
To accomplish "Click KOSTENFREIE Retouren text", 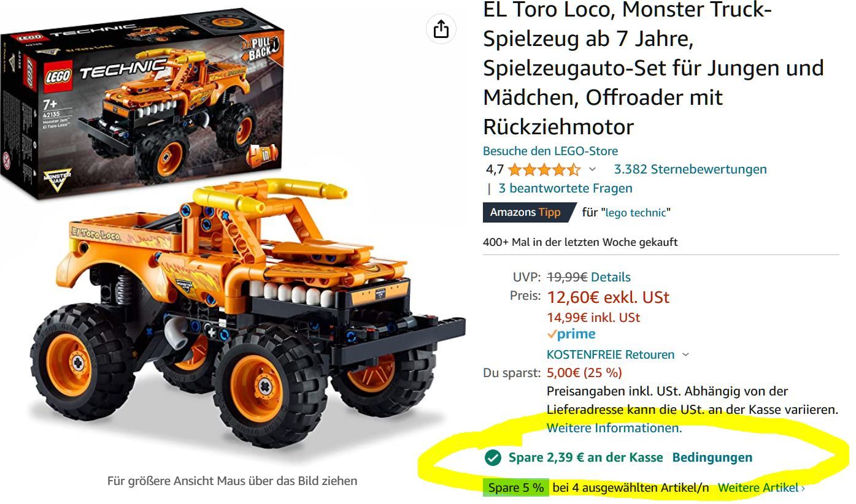I will 611,354.
